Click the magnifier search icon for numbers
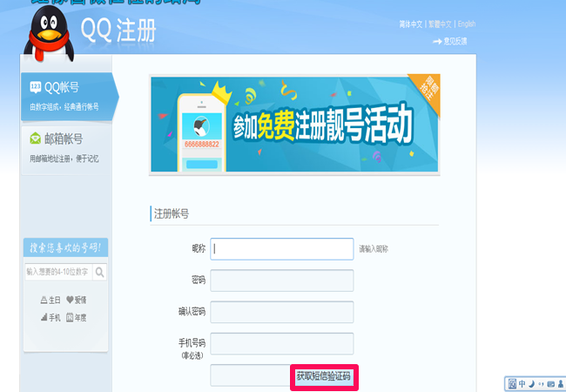 coord(99,272)
